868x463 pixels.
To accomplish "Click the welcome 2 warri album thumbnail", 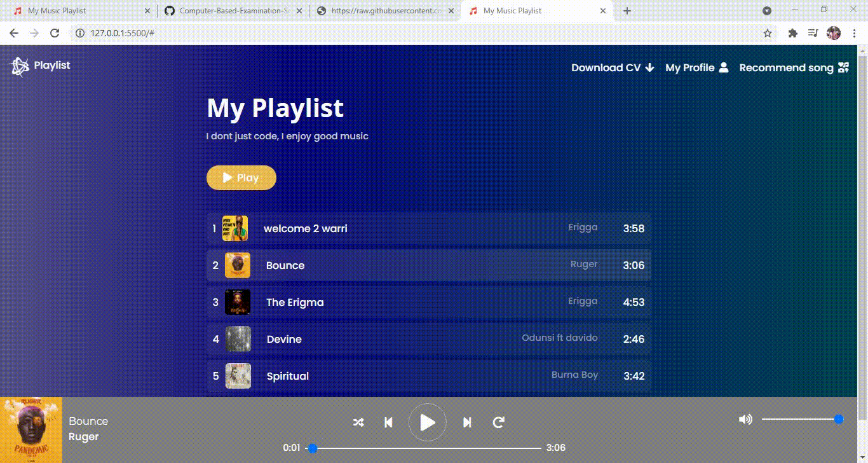I will click(x=235, y=228).
